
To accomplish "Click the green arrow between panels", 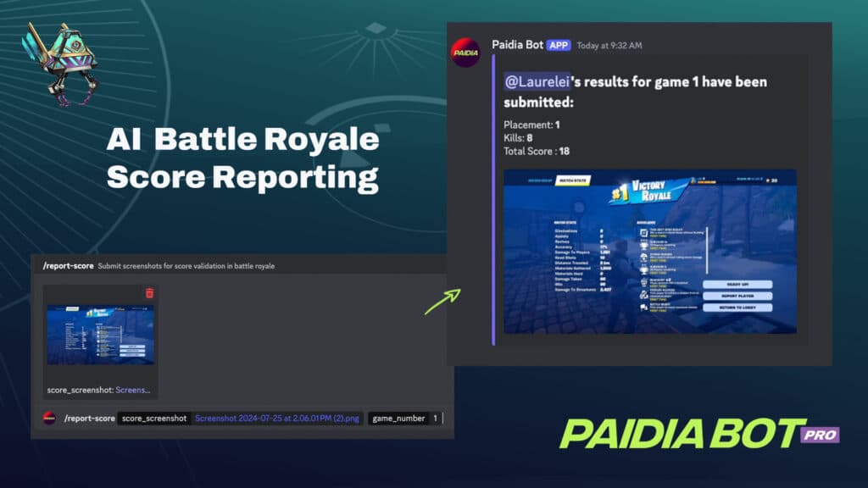I will (441, 302).
